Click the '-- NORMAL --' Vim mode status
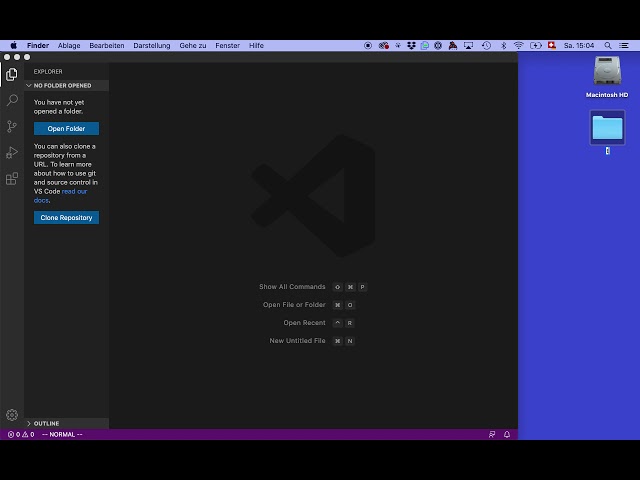640x480 pixels. click(x=62, y=434)
